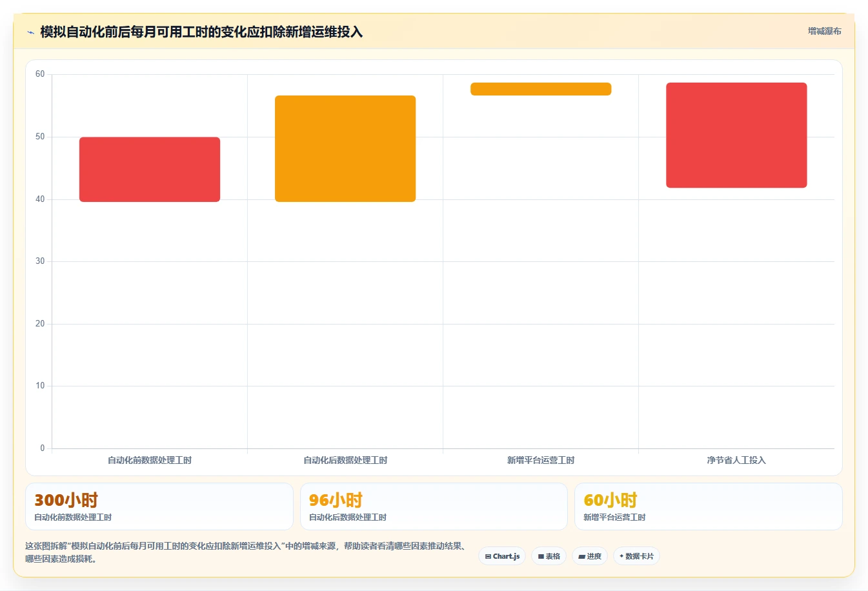Click the y-axis value 60

click(40, 74)
